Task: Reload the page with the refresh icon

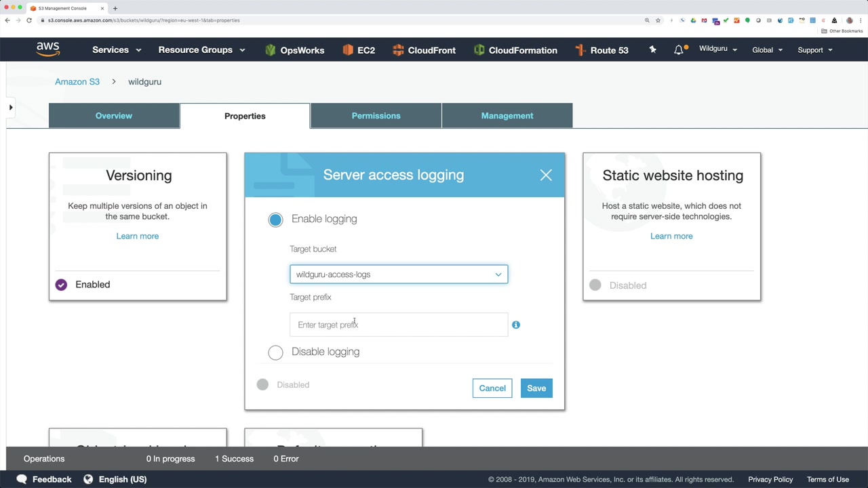Action: (29, 20)
